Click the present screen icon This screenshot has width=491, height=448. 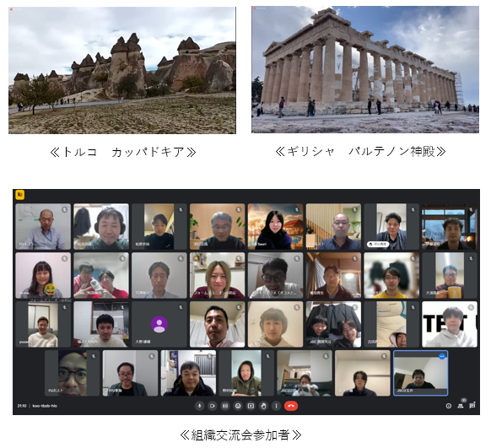coord(251,406)
